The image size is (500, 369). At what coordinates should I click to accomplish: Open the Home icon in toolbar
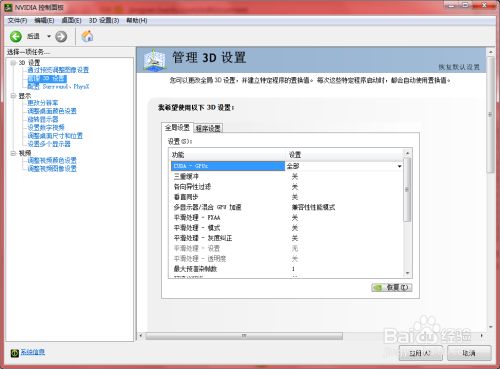coord(87,36)
